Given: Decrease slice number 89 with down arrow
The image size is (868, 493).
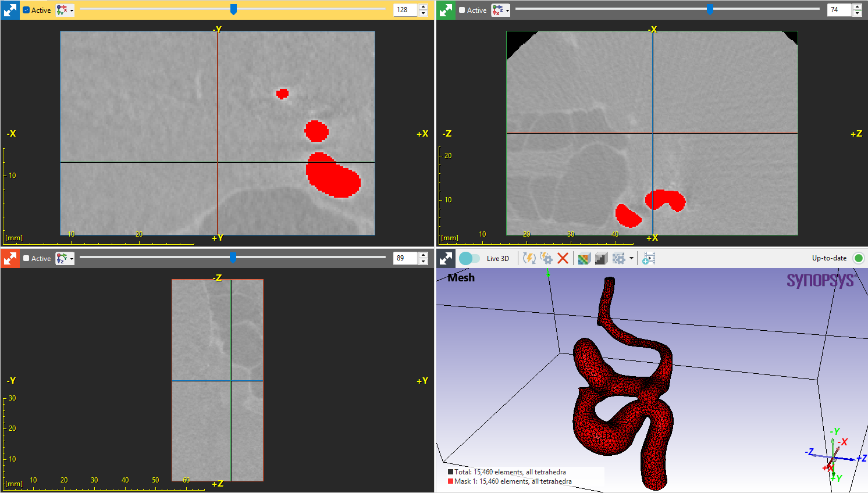Looking at the screenshot, I should point(423,262).
